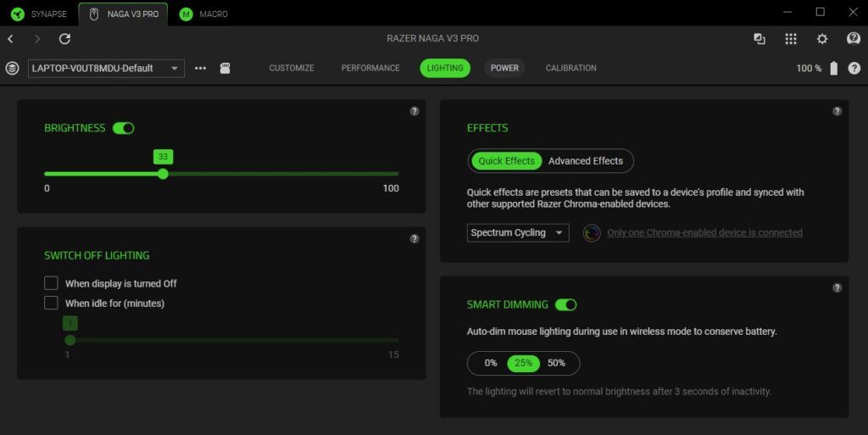Screen dimensions: 868x435
Task: Click the help icon beside the battery indicator
Action: (x=854, y=68)
